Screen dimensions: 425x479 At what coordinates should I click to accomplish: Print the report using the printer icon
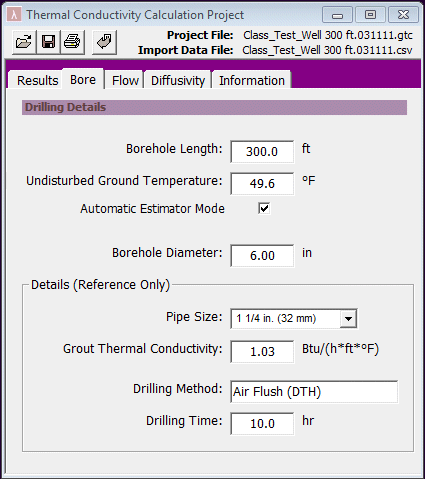[72, 42]
